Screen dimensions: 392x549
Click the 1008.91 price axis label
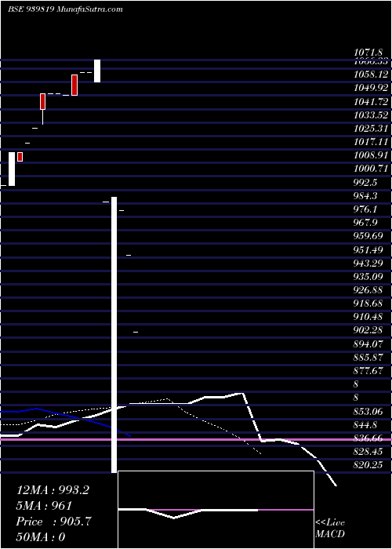pyautogui.click(x=370, y=155)
